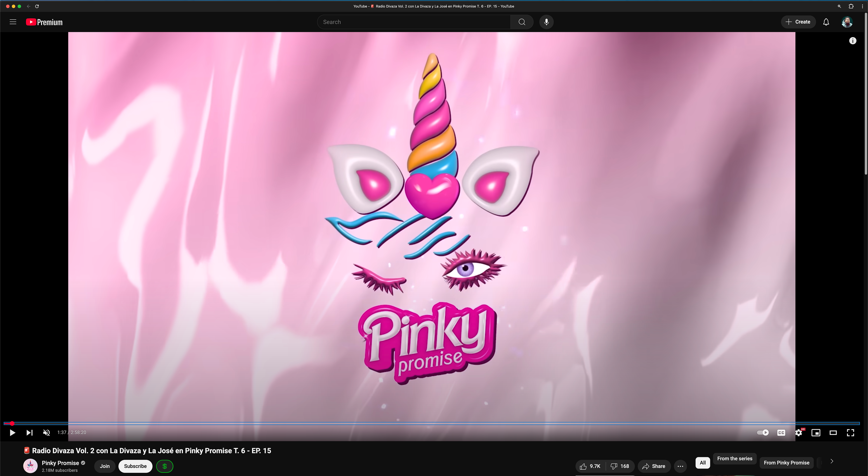
Task: Reload the page
Action: tap(37, 6)
